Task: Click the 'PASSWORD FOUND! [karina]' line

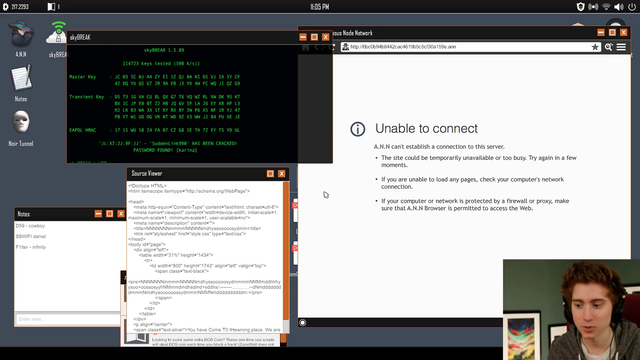Action: (165, 150)
